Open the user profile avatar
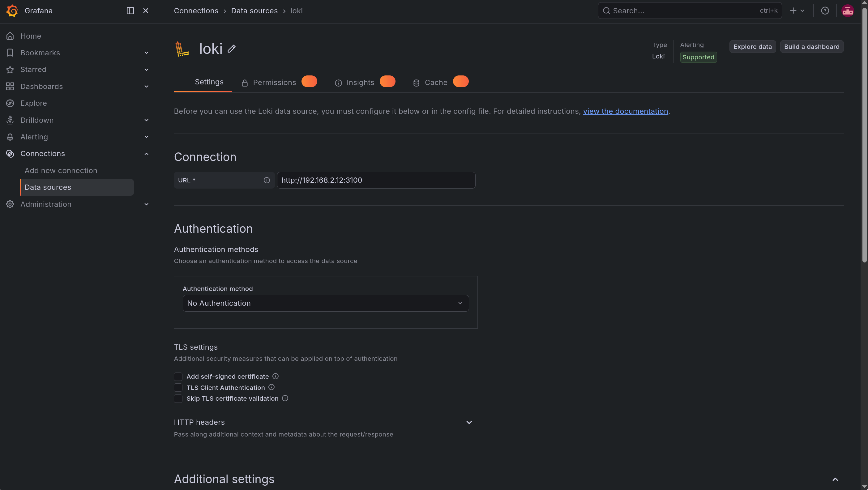868x490 pixels. point(848,11)
